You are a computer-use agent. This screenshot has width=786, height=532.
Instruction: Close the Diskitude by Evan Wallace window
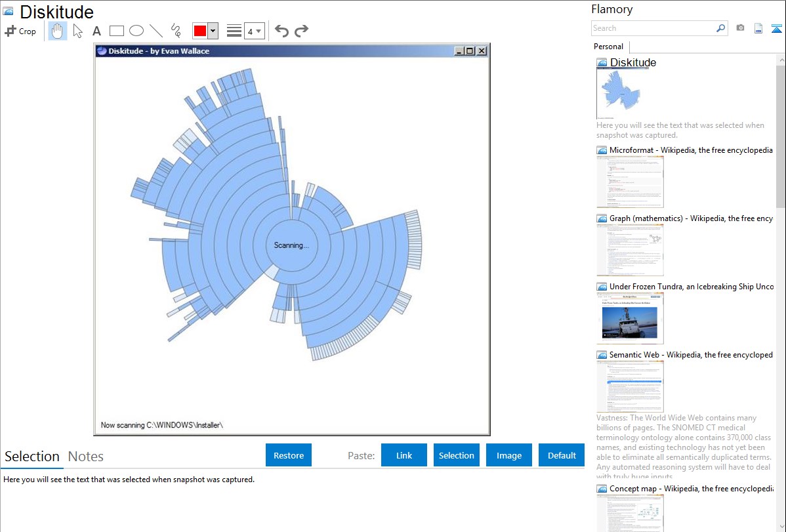(x=482, y=51)
